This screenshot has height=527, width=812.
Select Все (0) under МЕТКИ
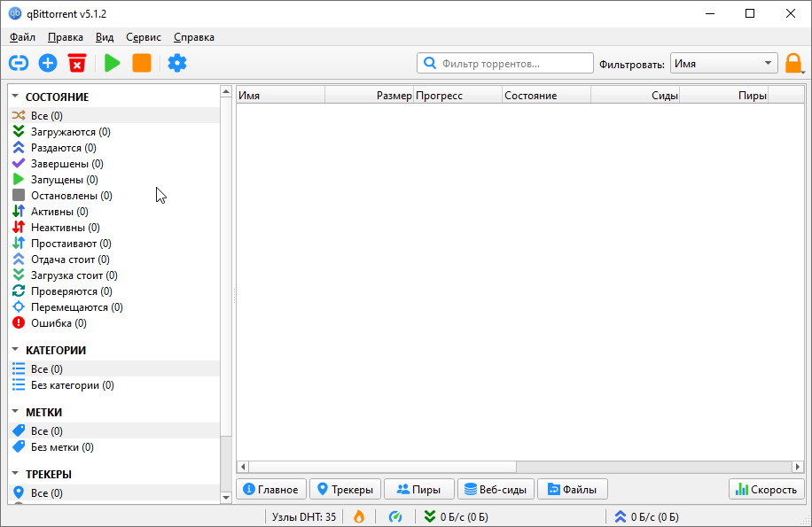[114, 430]
